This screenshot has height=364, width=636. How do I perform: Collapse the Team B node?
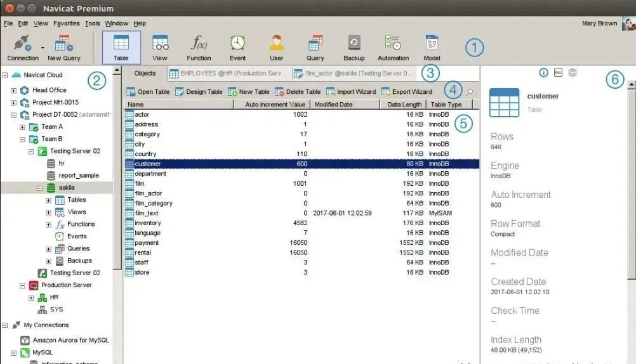coord(22,139)
